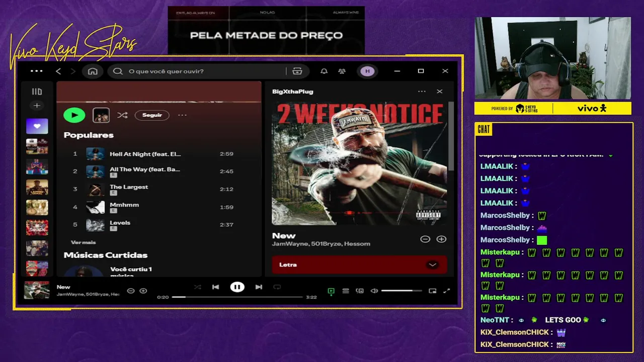Screen dimensions: 644x362
Task: Collapse Your Library sidebar icon
Action: 37,92
